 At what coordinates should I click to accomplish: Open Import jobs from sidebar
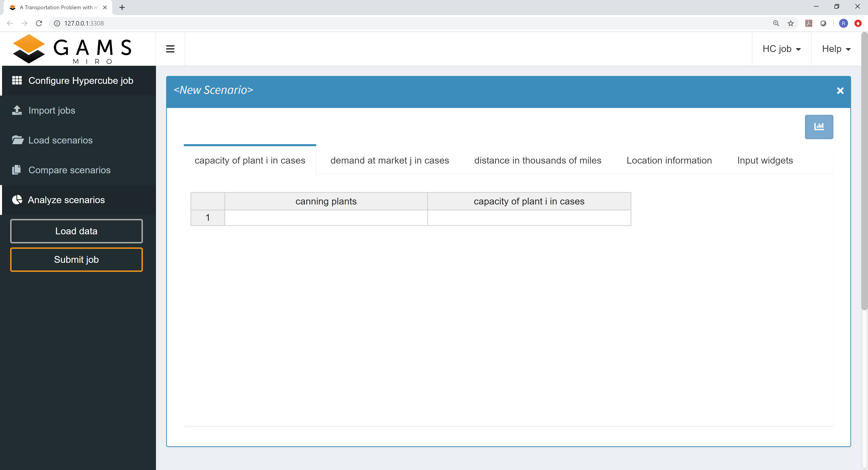pos(52,110)
